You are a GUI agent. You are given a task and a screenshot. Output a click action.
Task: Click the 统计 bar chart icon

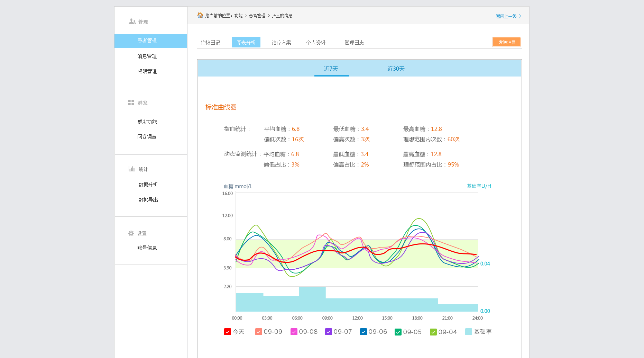coord(132,169)
